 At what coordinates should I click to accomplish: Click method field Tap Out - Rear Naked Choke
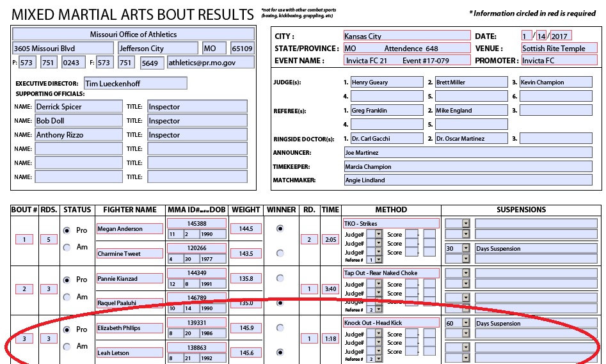(391, 273)
